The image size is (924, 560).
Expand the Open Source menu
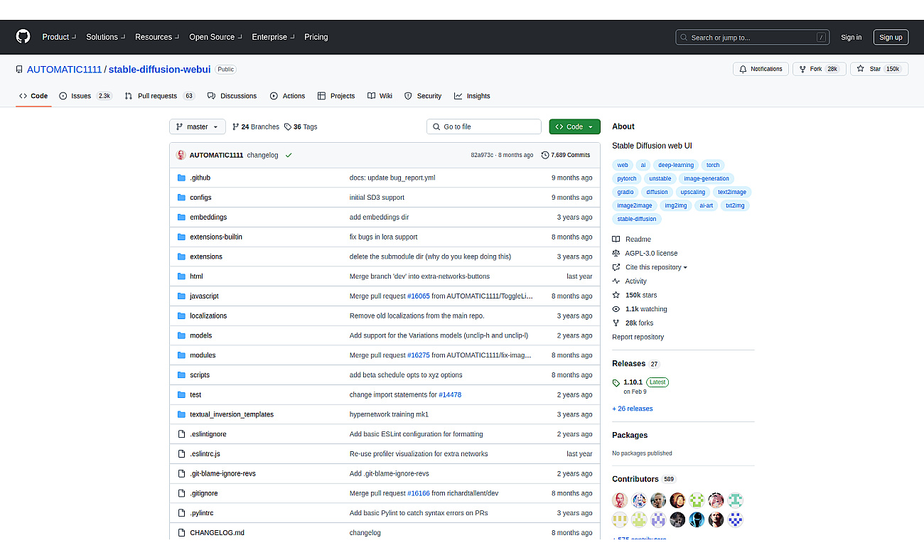click(215, 37)
